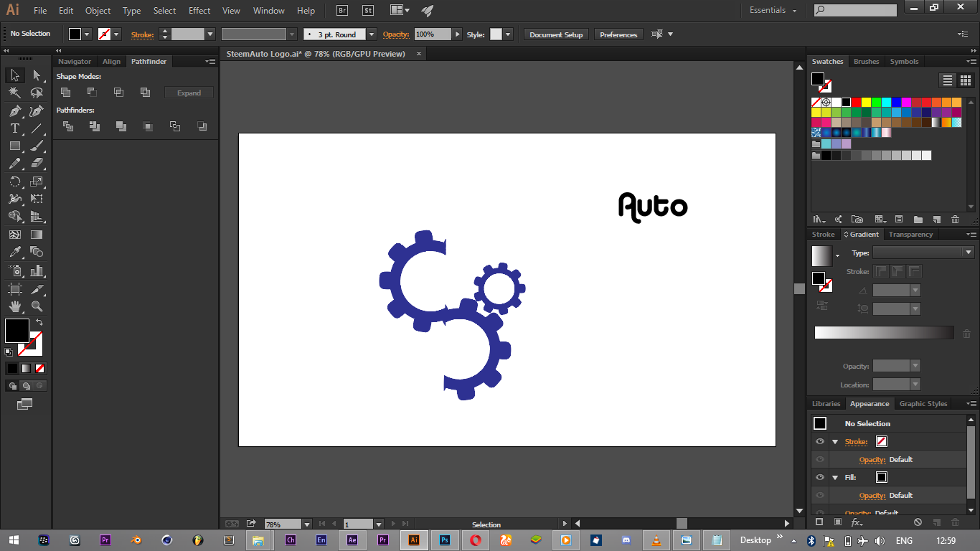Screen dimensions: 980x551
Task: Select the Eyedropper tool
Action: (14, 252)
